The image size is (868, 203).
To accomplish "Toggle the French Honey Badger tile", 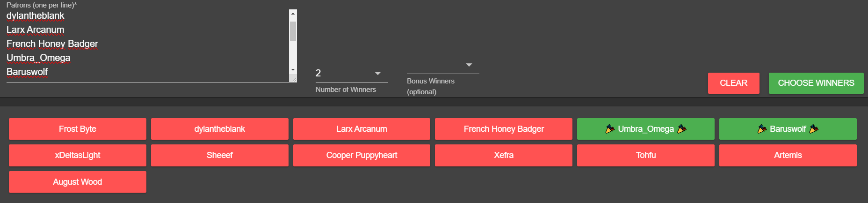I will point(504,129).
